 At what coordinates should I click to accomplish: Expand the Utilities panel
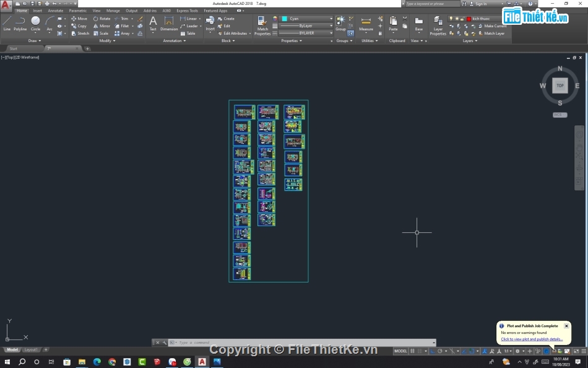(x=370, y=40)
